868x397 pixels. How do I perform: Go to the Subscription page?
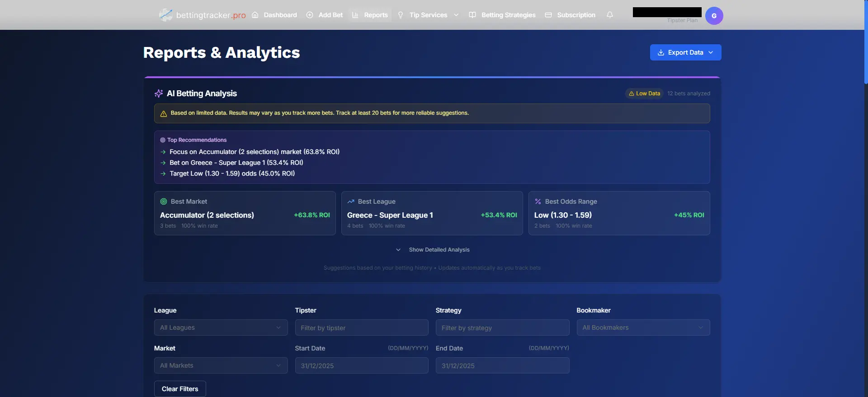(571, 15)
